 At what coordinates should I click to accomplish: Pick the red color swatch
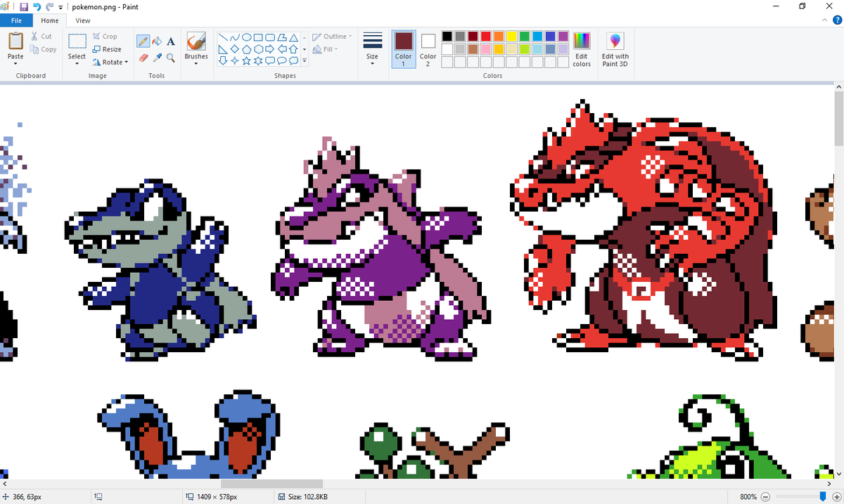point(486,36)
